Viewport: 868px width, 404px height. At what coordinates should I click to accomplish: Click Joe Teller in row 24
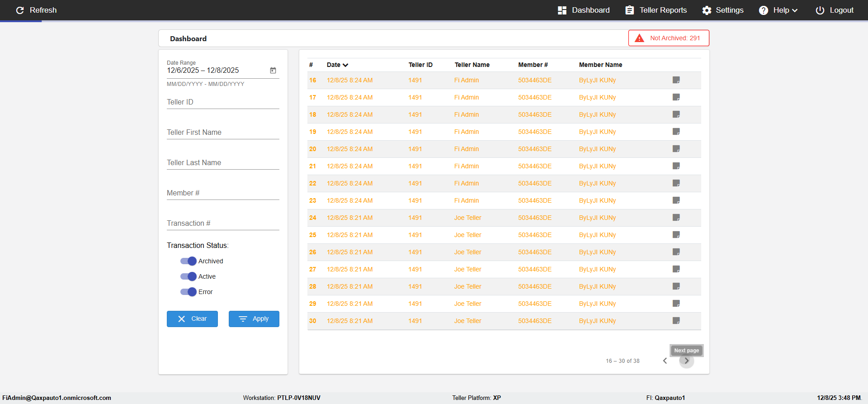click(x=468, y=218)
